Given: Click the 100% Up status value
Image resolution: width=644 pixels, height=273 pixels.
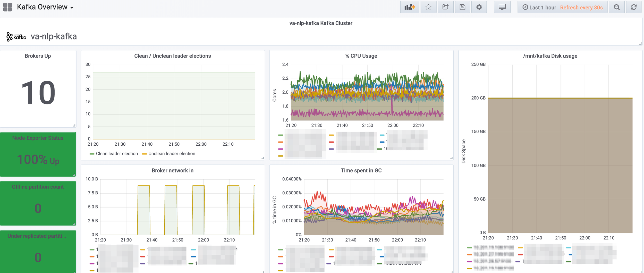Looking at the screenshot, I should tap(38, 160).
